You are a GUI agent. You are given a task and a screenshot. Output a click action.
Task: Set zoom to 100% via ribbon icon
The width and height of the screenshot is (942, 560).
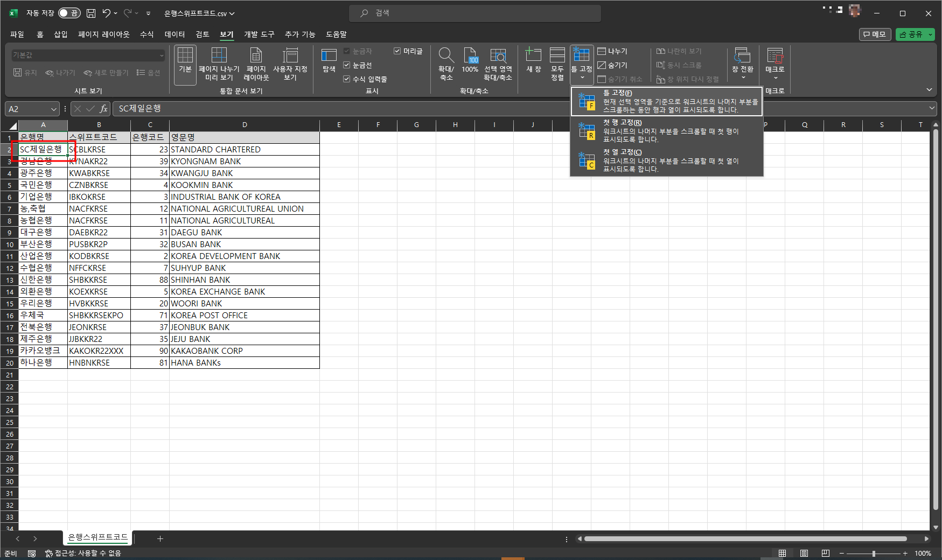pyautogui.click(x=470, y=60)
